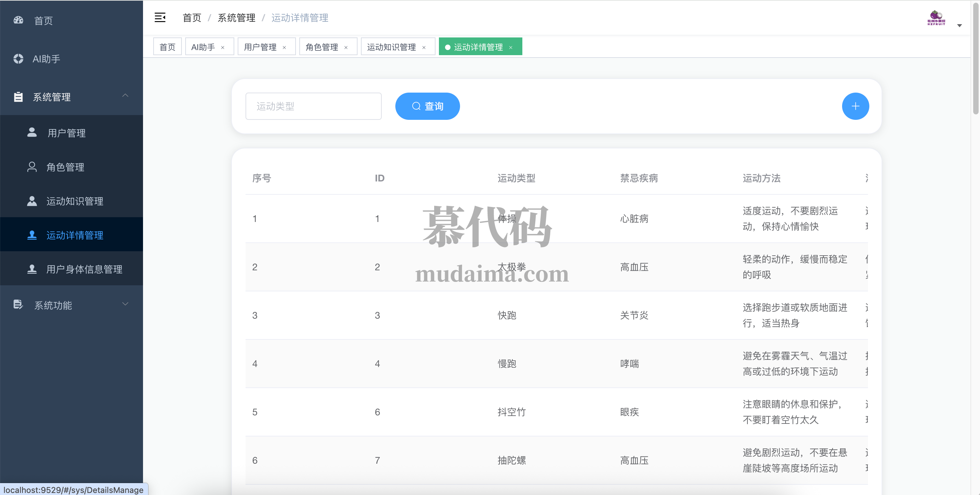The image size is (980, 495).
Task: Close the active 运动详情管理 tab
Action: (x=511, y=48)
